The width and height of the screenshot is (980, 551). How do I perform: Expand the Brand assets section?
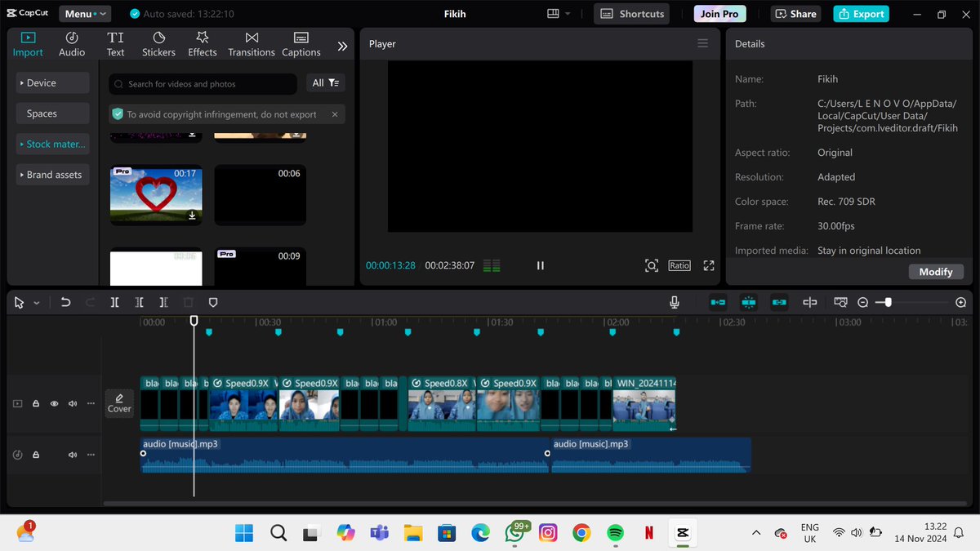[52, 175]
